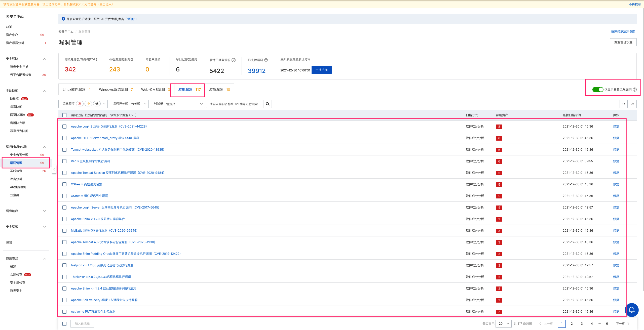This screenshot has height=330, width=644.
Task: Click 立即前往 link in banner
Action: pos(131,19)
